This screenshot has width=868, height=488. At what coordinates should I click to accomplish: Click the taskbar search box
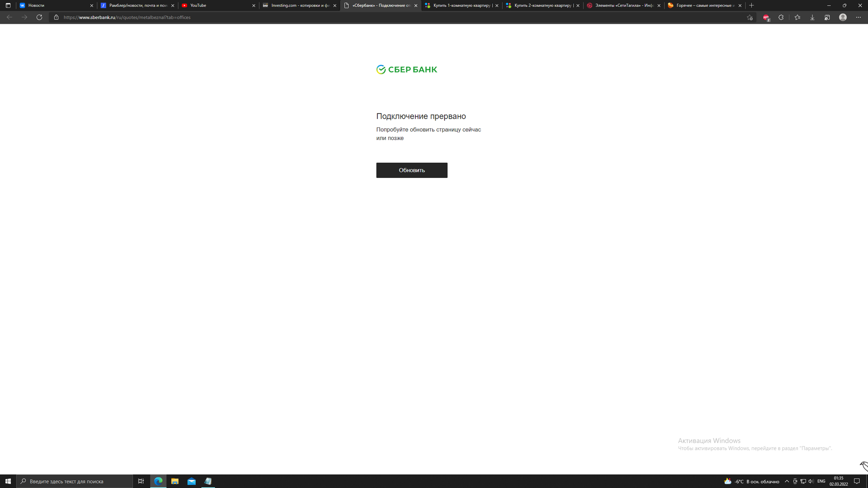pos(75,481)
